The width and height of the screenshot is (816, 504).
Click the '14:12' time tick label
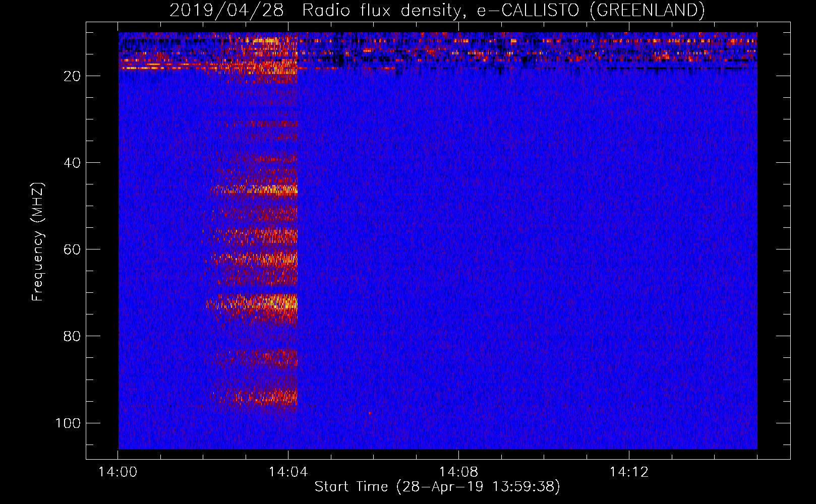629,472
